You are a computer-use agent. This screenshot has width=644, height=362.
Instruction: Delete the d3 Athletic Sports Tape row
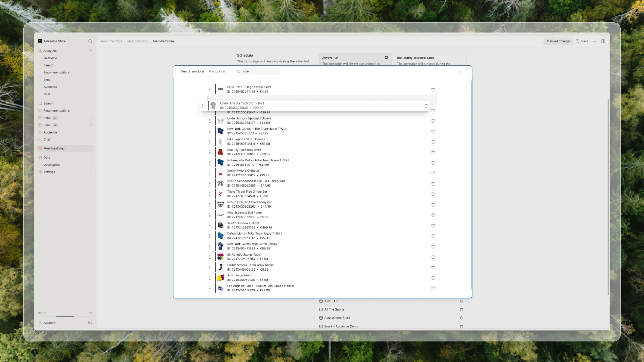pyautogui.click(x=433, y=257)
